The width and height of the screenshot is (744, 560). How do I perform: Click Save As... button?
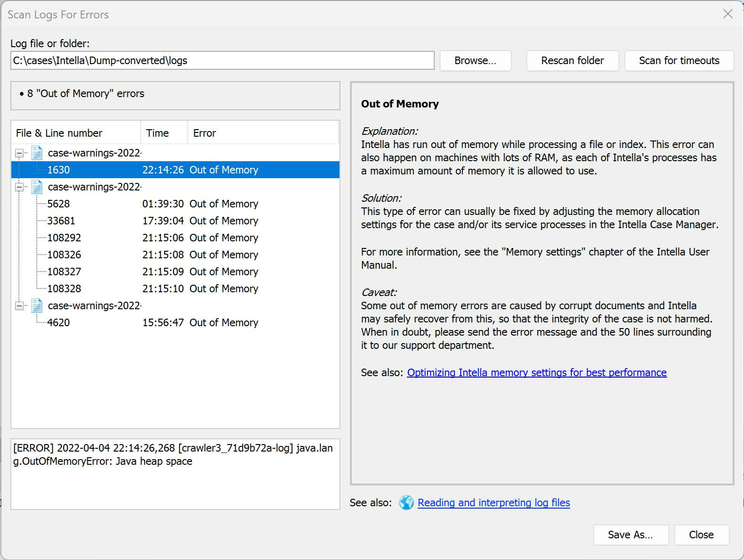[x=631, y=535]
